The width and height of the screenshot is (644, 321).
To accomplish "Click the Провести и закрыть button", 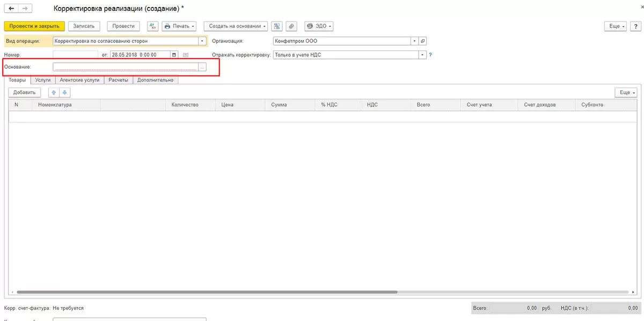I will pos(34,26).
